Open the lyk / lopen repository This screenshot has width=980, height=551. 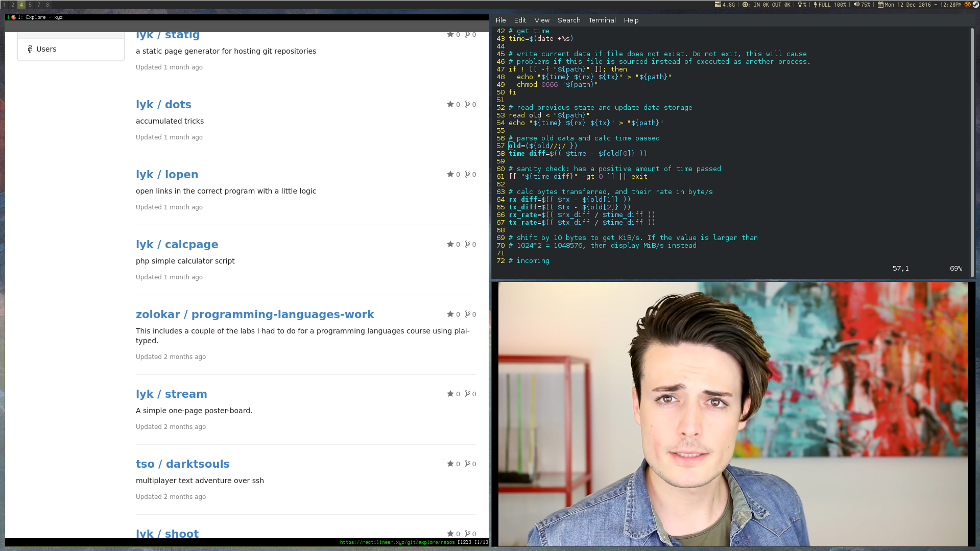point(167,174)
